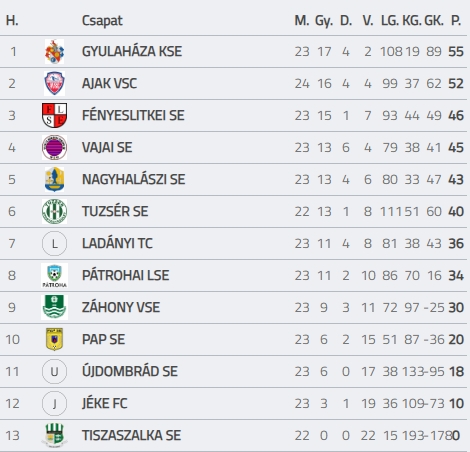
Task: Click the Újdombrád SE placeholder U icon
Action: 54,371
